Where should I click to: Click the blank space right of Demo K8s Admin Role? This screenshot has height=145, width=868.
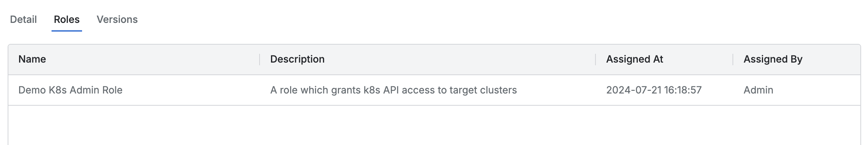tap(191, 90)
